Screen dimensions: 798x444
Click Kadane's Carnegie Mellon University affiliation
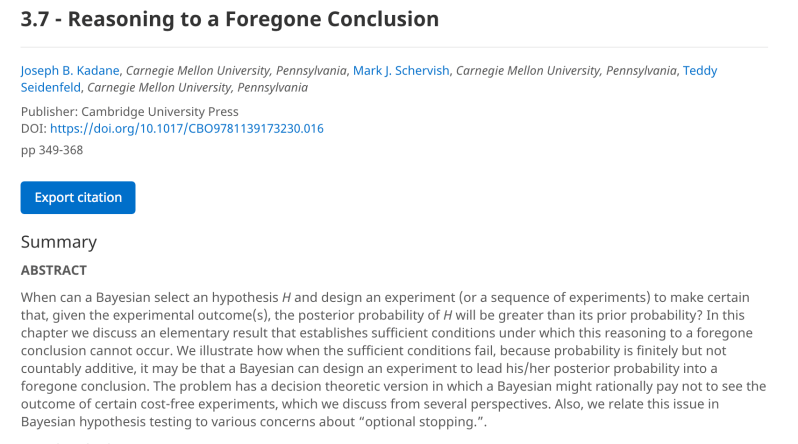click(235, 71)
